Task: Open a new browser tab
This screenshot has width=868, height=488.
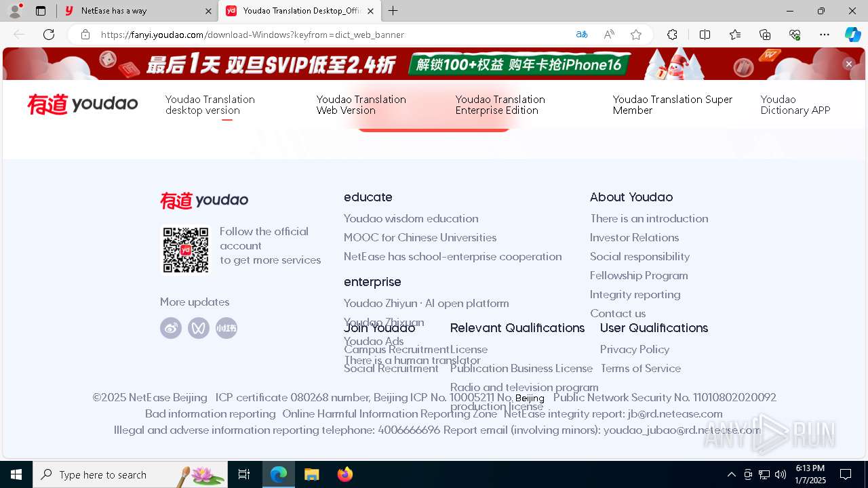Action: click(x=393, y=11)
